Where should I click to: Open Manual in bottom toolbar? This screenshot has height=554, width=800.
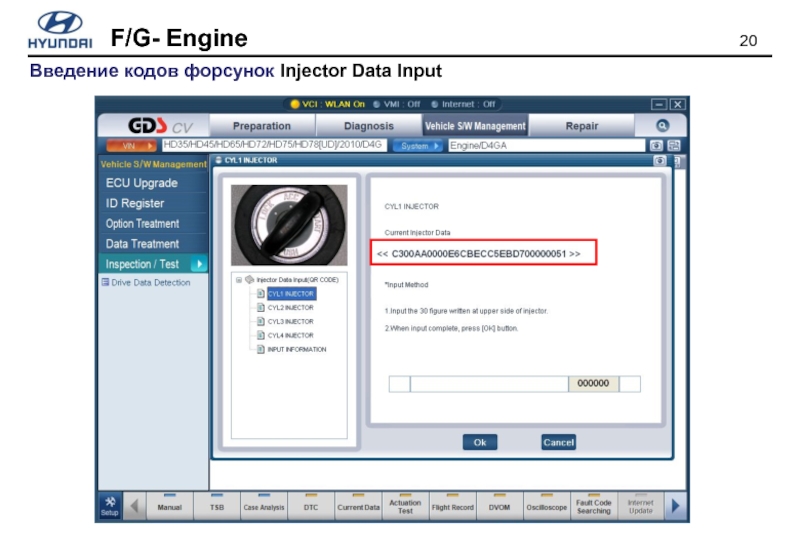[169, 506]
